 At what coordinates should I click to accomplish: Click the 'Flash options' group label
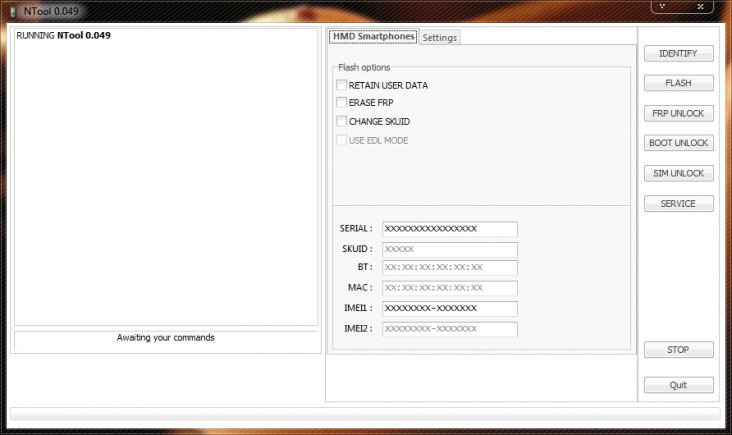(364, 67)
